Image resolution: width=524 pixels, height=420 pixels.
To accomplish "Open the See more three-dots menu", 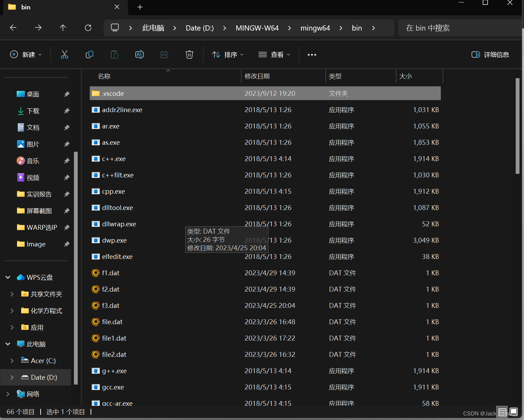I will (312, 54).
